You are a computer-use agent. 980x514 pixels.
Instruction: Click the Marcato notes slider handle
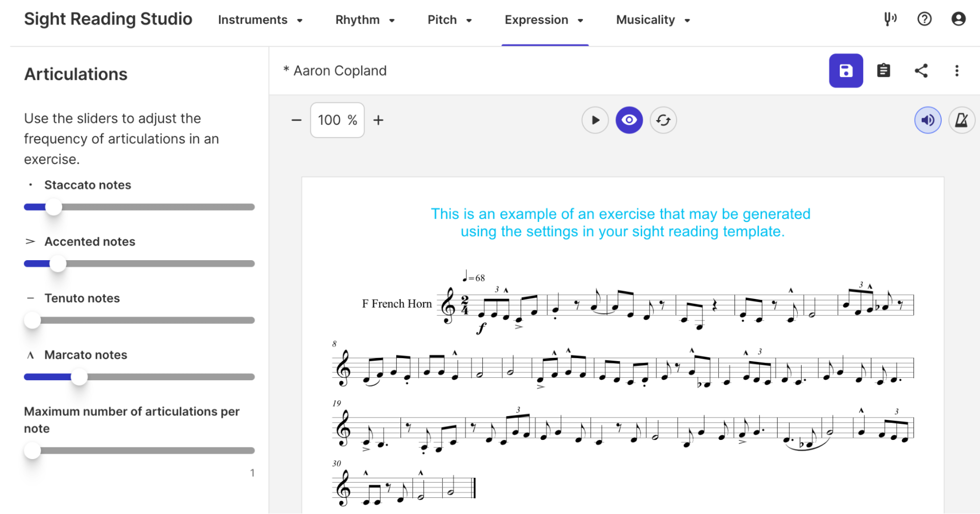[79, 377]
